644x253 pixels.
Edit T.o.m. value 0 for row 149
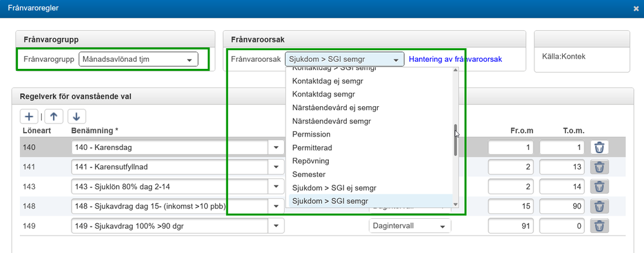pyautogui.click(x=562, y=225)
